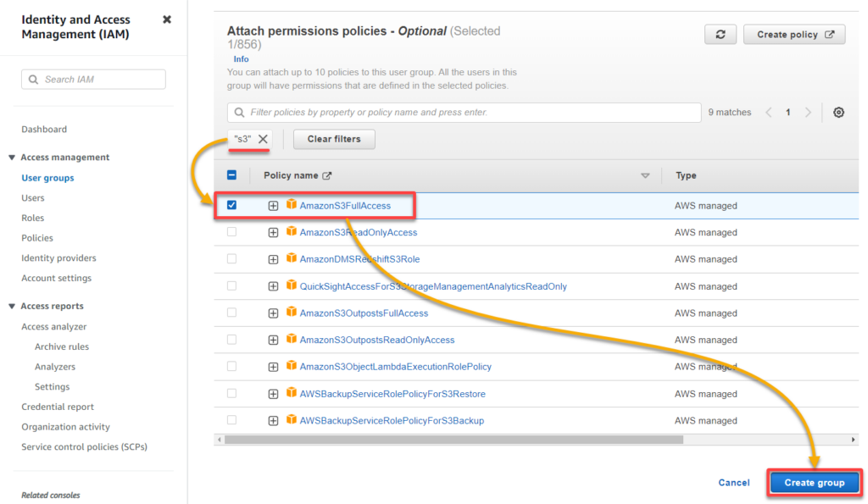The height and width of the screenshot is (504, 868).
Task: Collapse the Access management section
Action: pyautogui.click(x=12, y=158)
